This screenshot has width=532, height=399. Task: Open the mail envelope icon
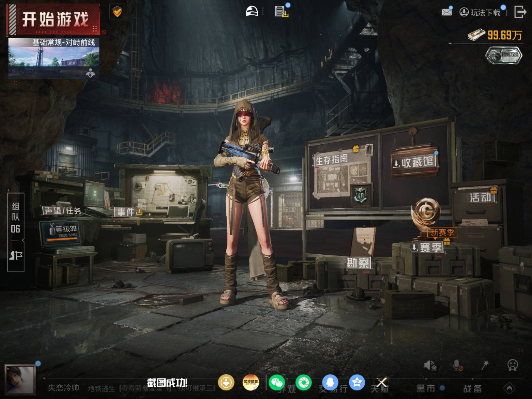[446, 12]
